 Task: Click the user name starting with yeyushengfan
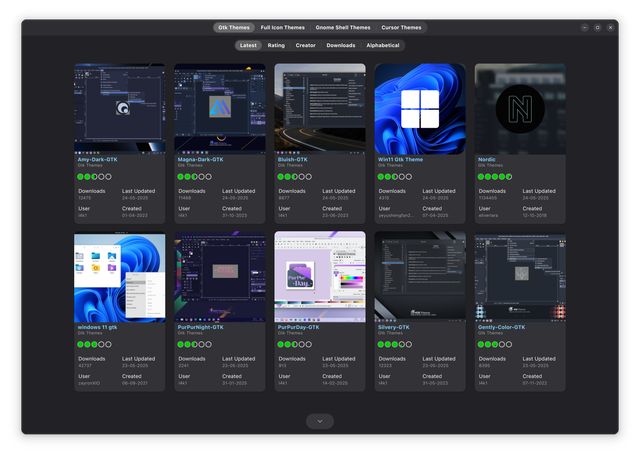click(x=396, y=216)
